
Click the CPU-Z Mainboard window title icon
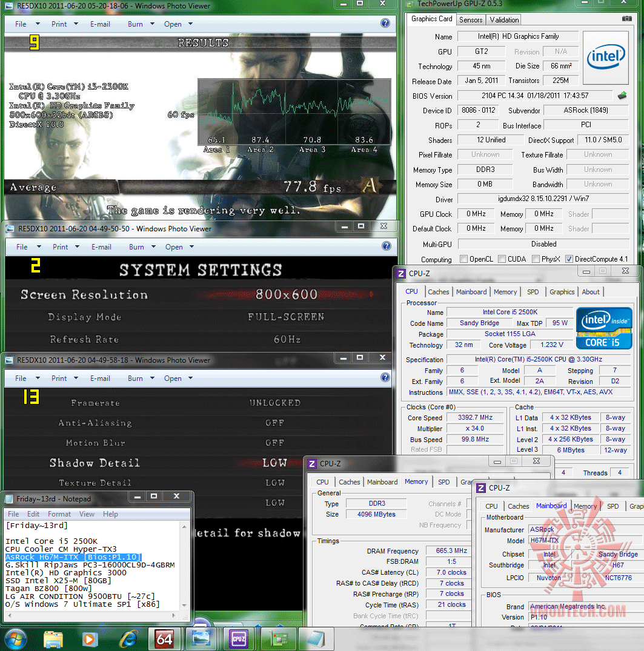coord(481,488)
